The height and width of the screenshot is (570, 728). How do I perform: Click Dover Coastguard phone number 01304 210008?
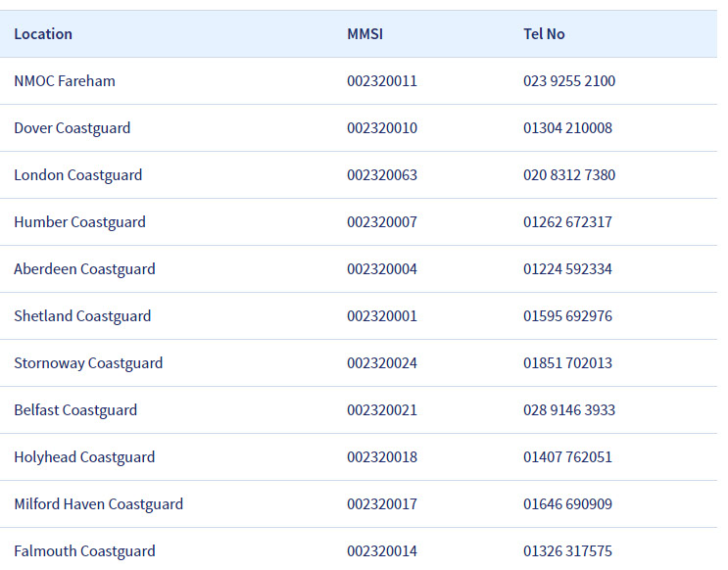click(x=567, y=128)
